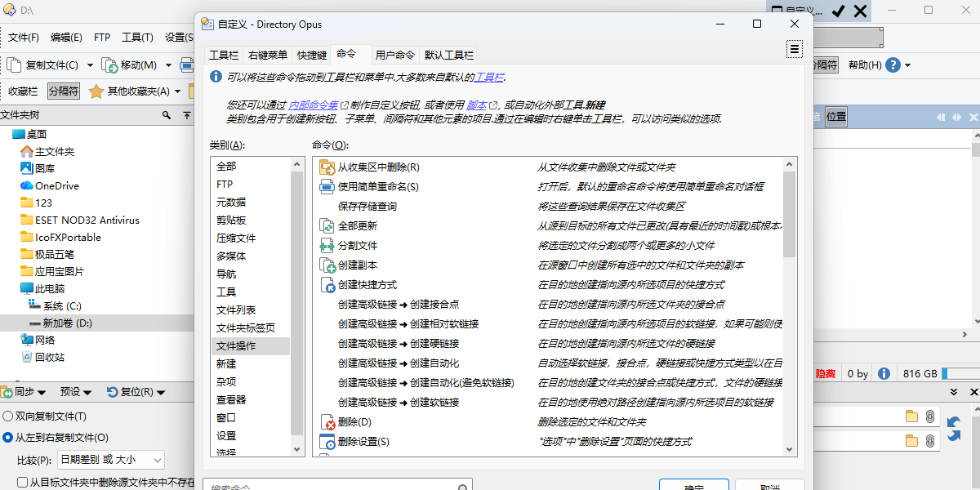This screenshot has height=490, width=980.
Task: Close the sync panel with its X icon
Action: tap(973, 393)
